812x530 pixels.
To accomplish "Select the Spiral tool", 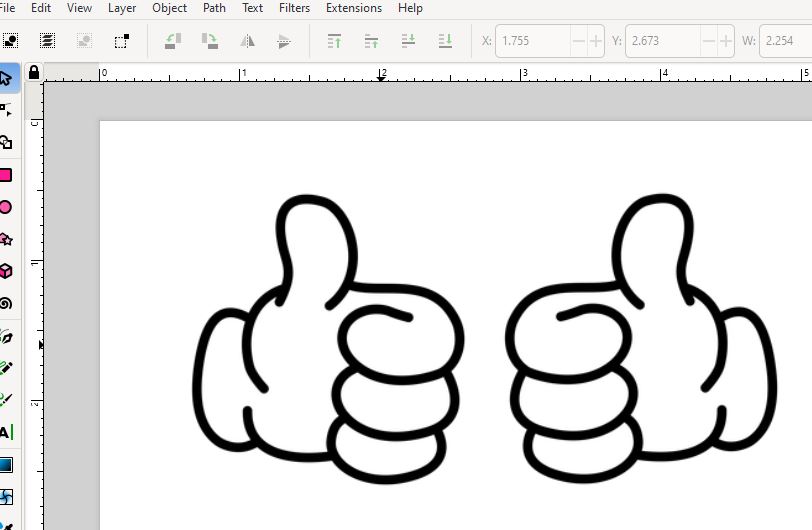I will (6, 303).
